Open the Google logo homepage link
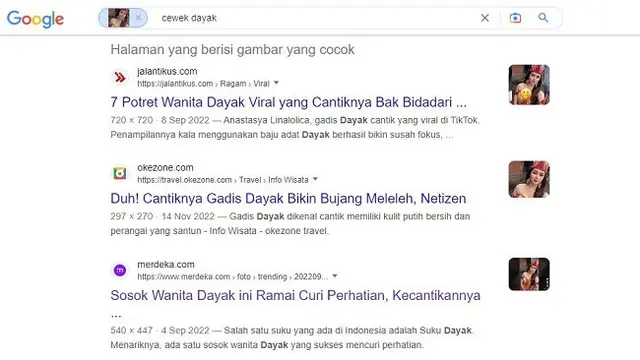Viewport: 640px width, 360px height. pyautogui.click(x=35, y=18)
